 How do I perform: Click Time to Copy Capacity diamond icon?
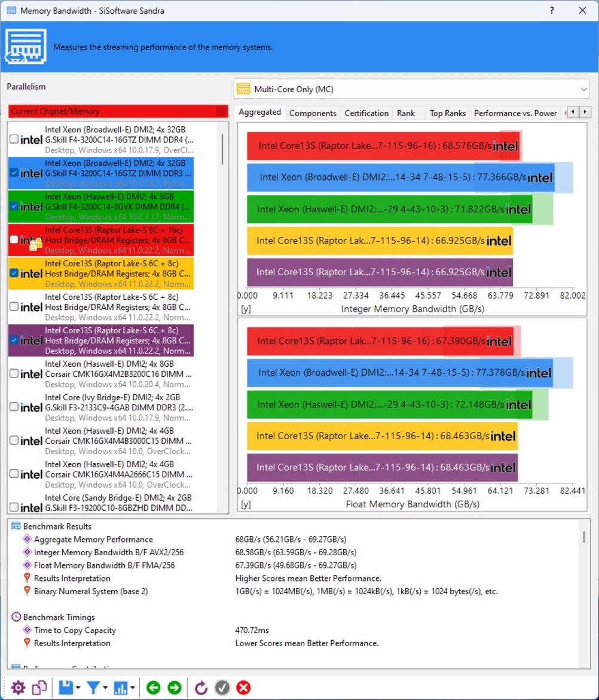point(27,630)
